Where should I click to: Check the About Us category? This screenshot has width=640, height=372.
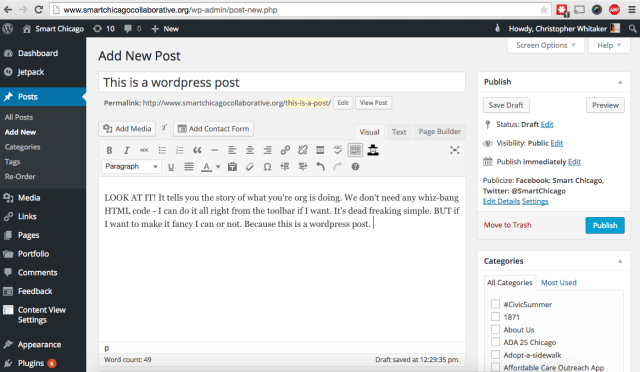tap(495, 329)
